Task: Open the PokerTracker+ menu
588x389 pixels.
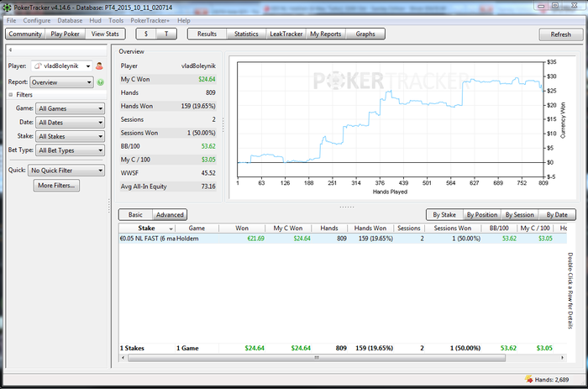Action: click(150, 21)
